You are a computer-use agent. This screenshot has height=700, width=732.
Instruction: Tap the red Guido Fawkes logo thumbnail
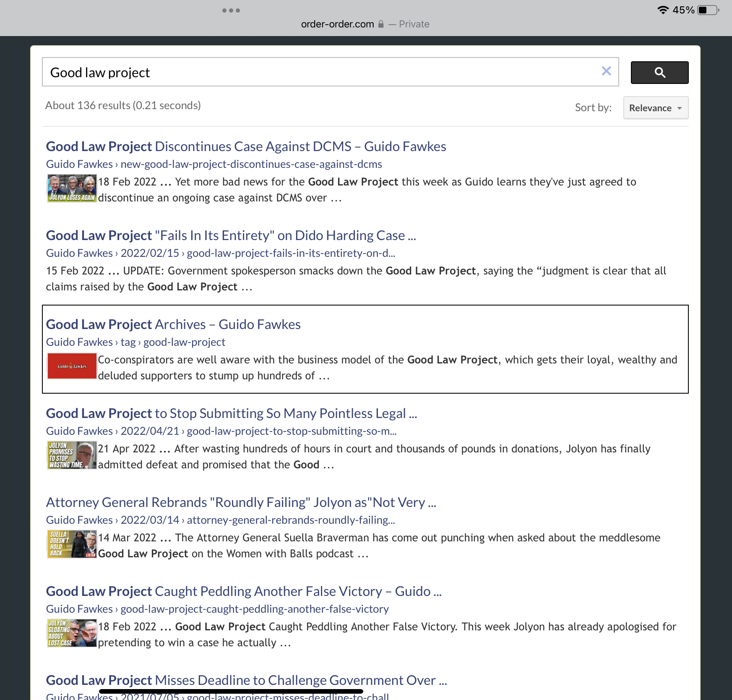(x=72, y=366)
